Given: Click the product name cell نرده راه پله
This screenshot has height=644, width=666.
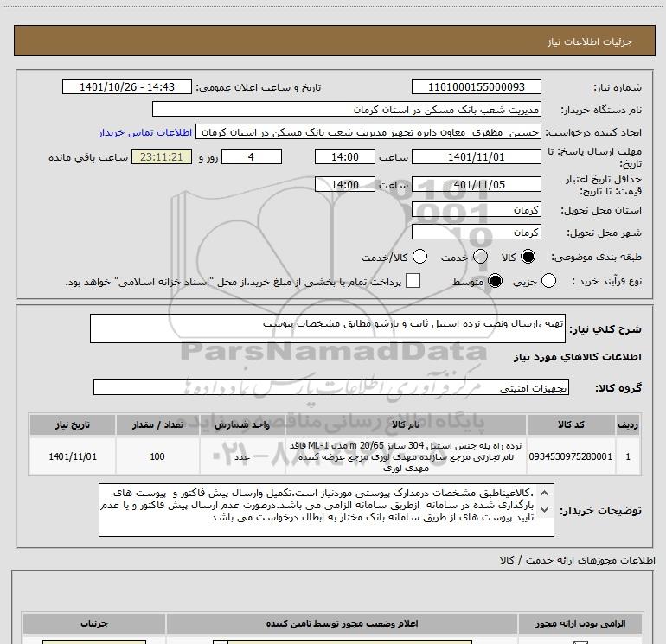Looking at the screenshot, I should click(405, 456).
